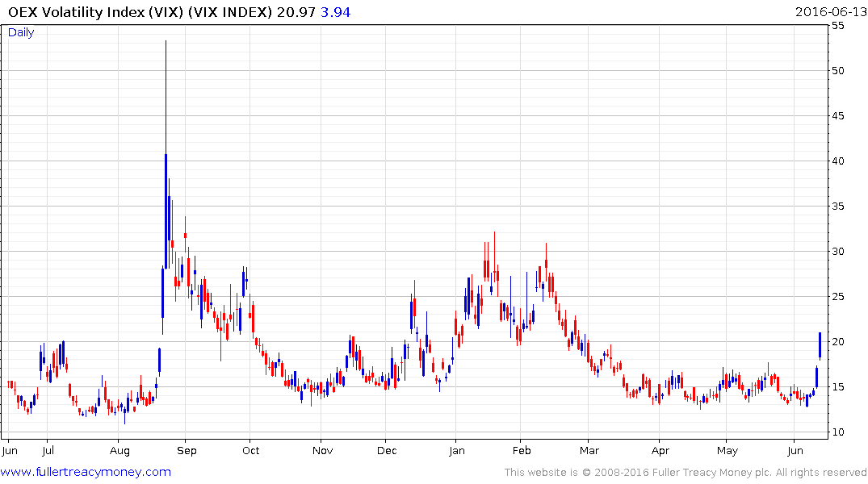Click the 25 y-axis value

pos(837,297)
